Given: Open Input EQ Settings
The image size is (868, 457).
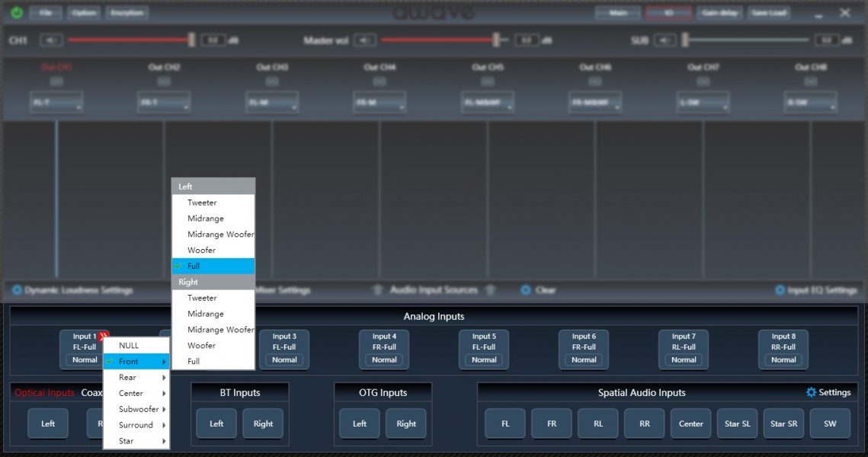Looking at the screenshot, I should click(780, 290).
